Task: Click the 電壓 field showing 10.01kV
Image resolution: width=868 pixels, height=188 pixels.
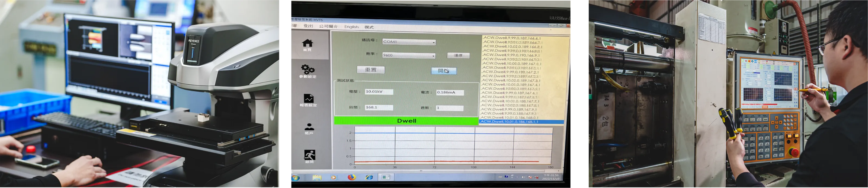Action: tap(379, 92)
